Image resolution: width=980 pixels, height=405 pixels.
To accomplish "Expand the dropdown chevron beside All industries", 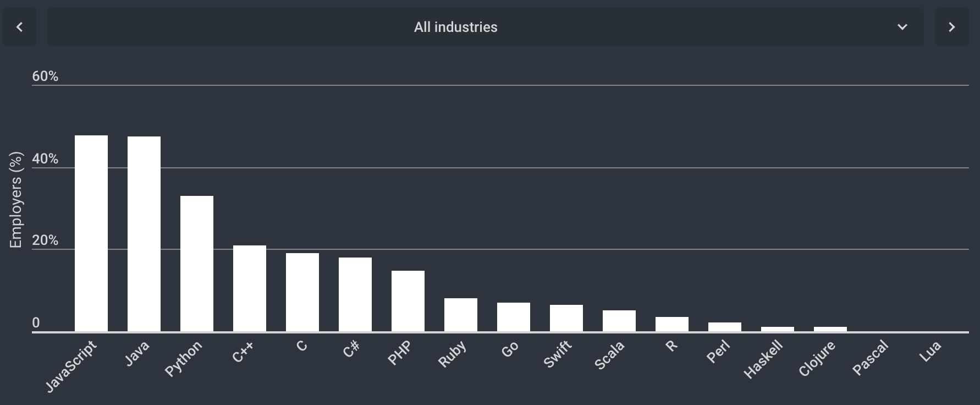I will click(902, 27).
